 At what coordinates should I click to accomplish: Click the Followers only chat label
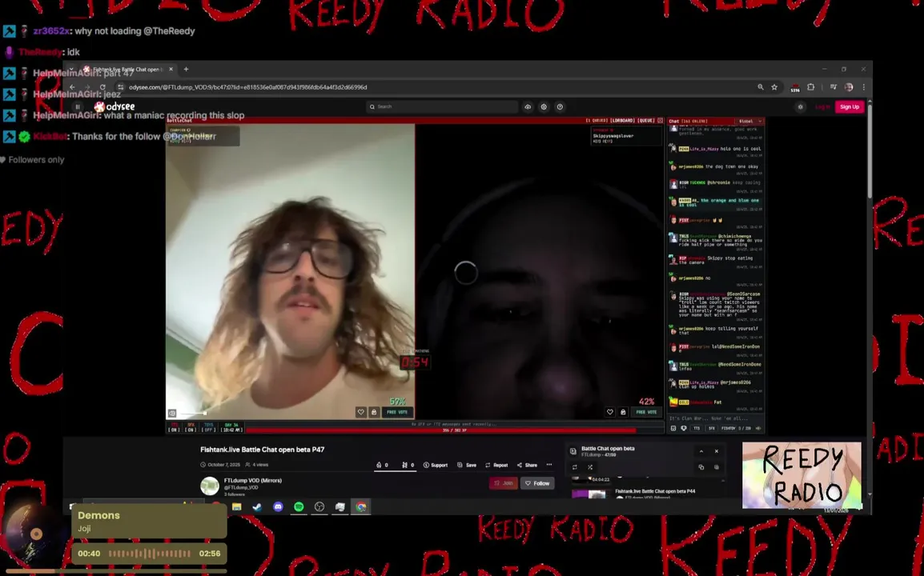pyautogui.click(x=36, y=160)
